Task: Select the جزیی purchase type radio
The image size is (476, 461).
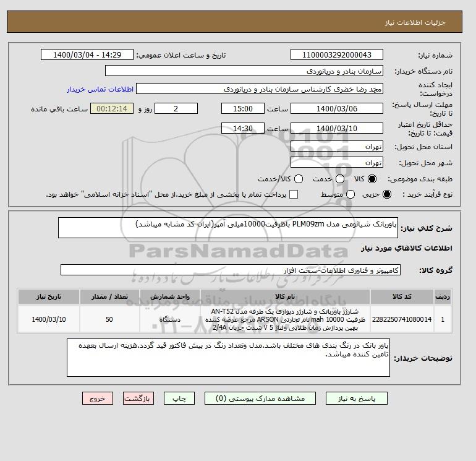Action: 387,194
